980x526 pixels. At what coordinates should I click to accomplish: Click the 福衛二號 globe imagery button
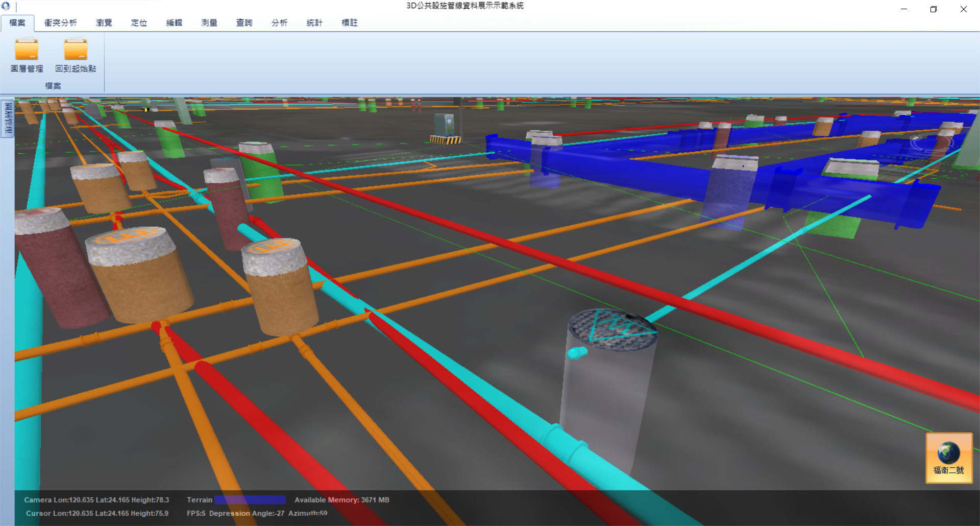949,458
